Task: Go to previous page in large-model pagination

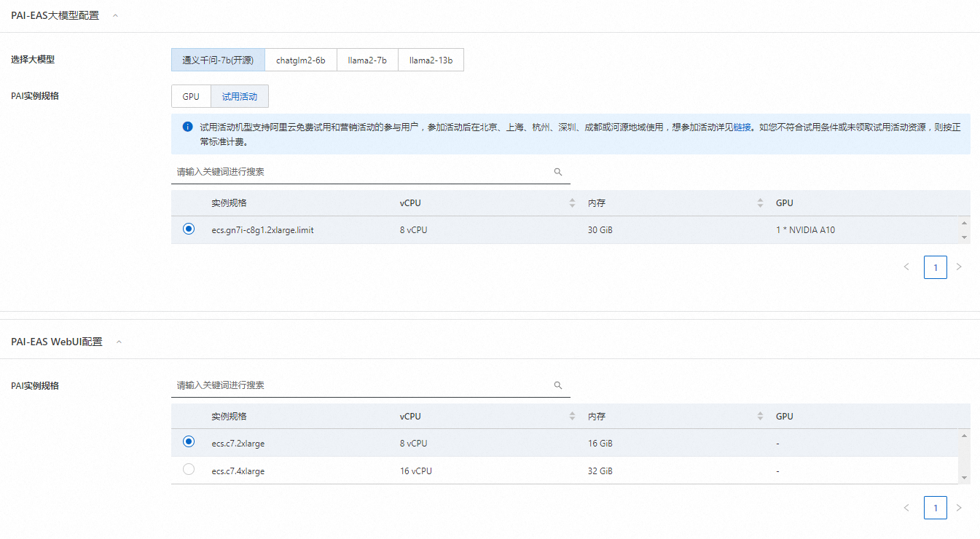Action: (x=907, y=267)
